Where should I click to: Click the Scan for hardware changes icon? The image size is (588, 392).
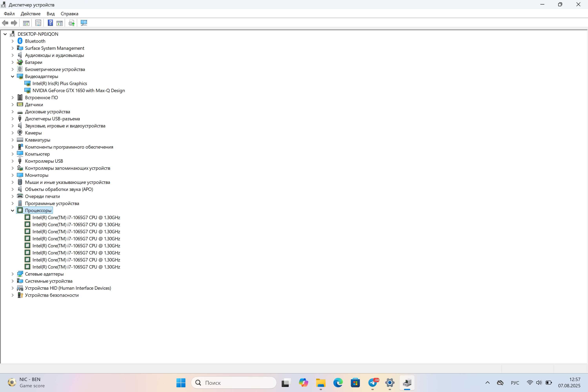coord(84,23)
